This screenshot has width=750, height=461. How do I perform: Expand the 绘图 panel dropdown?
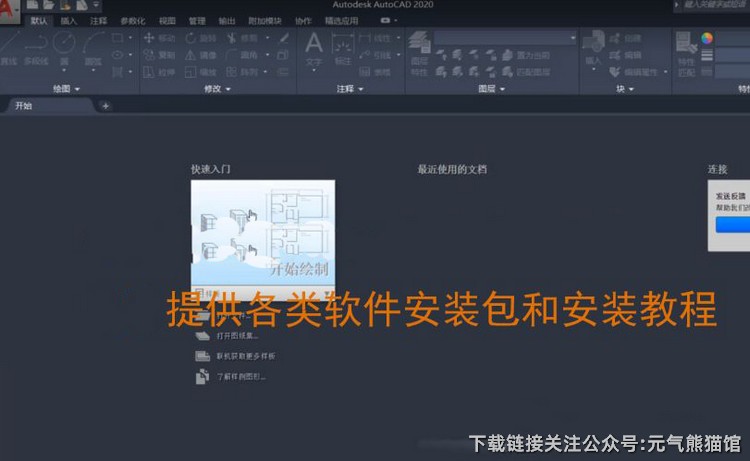tap(68, 89)
